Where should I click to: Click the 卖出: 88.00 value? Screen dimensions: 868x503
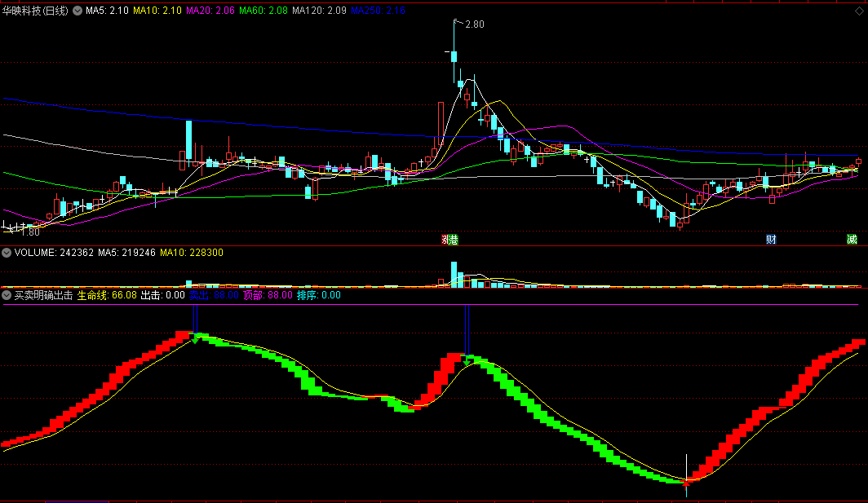214,295
